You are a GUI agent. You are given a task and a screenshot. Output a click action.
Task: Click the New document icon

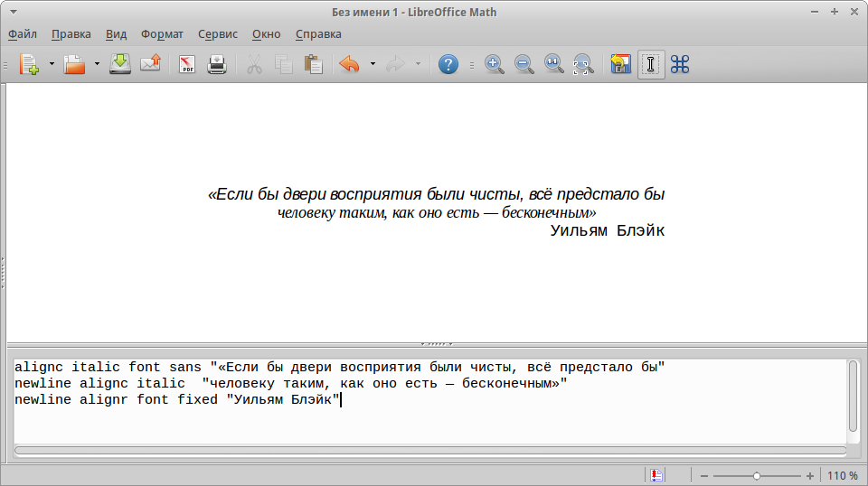pyautogui.click(x=29, y=64)
